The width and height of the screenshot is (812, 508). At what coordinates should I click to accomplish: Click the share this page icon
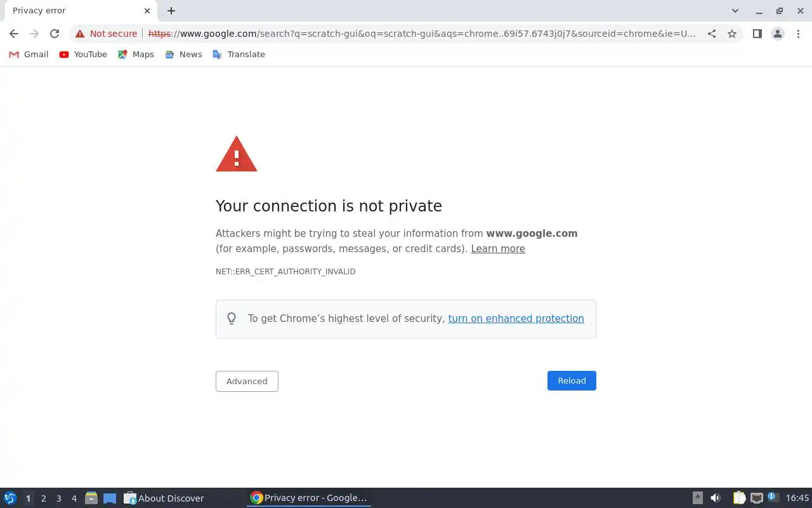712,34
